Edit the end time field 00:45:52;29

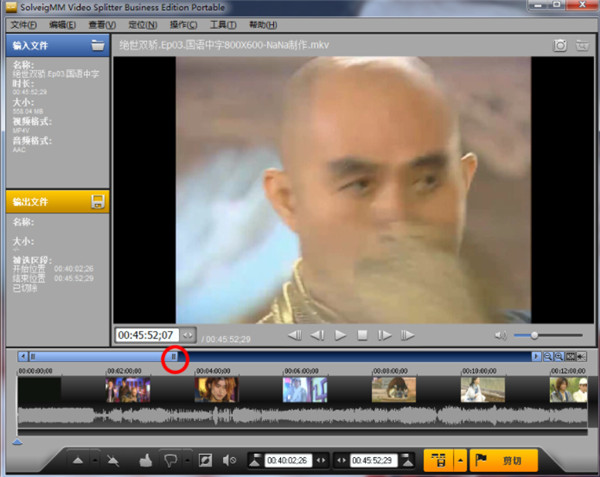373,460
